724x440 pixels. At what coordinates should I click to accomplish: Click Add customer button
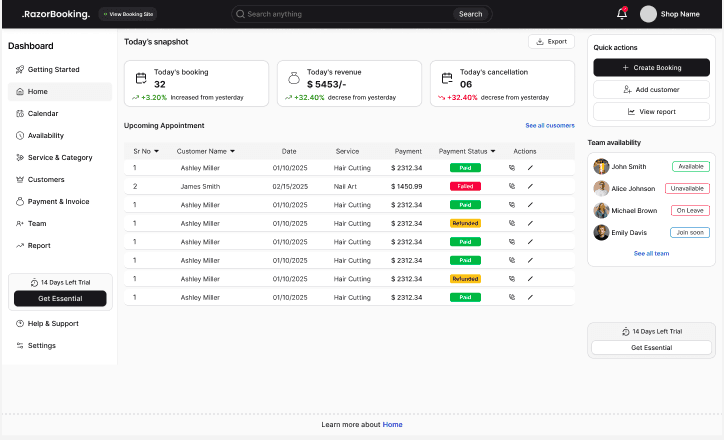tap(652, 90)
